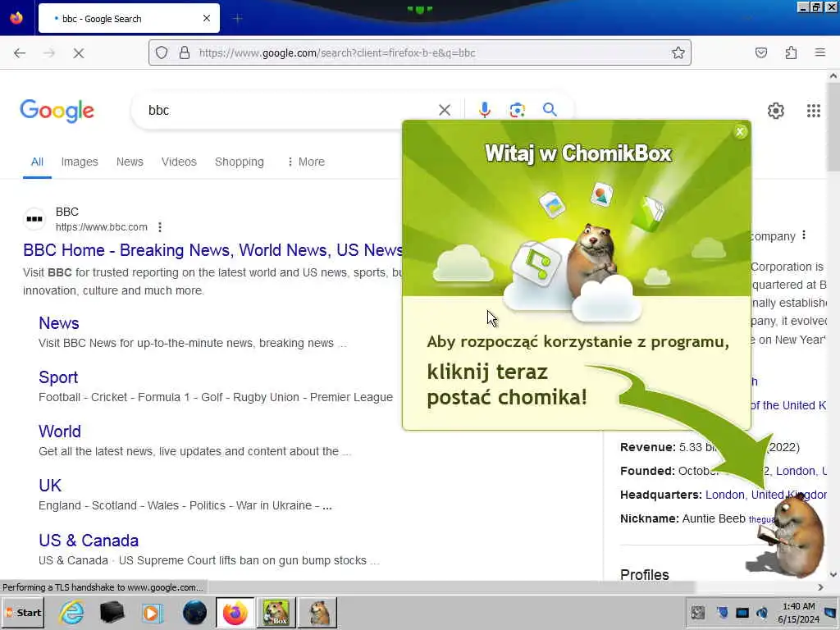Open Google quick settings gear
Viewport: 840px width, 630px height.
point(776,111)
